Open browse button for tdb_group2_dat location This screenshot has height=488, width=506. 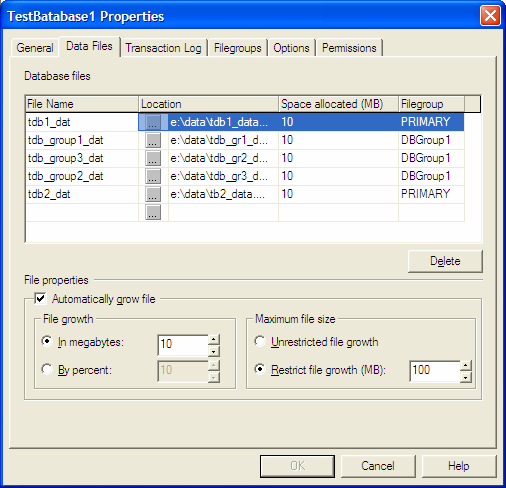coord(153,176)
